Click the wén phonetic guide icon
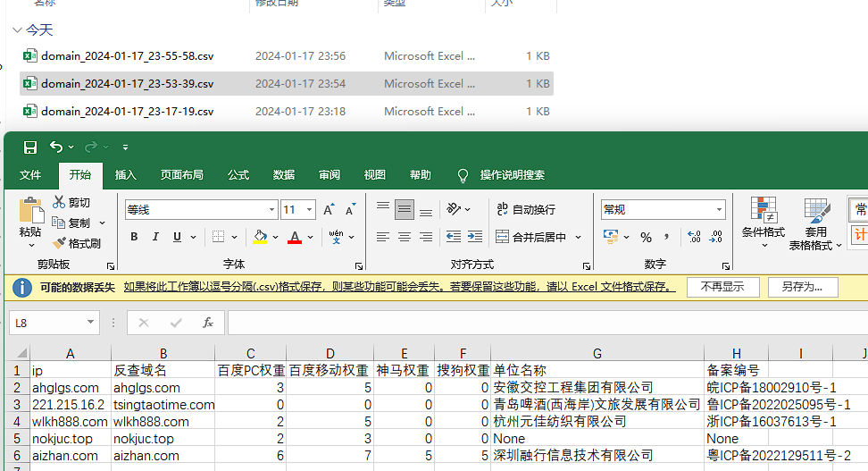The image size is (868, 471). (336, 237)
